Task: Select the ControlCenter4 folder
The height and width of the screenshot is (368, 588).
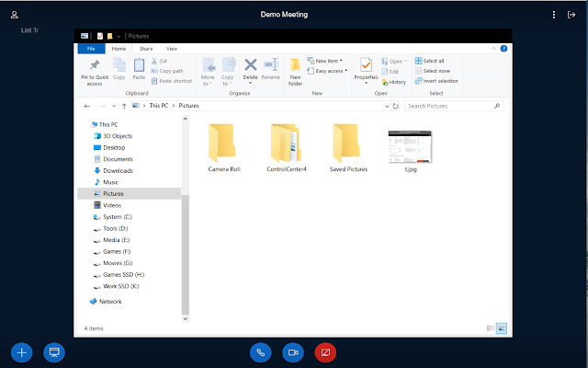Action: 287,148
